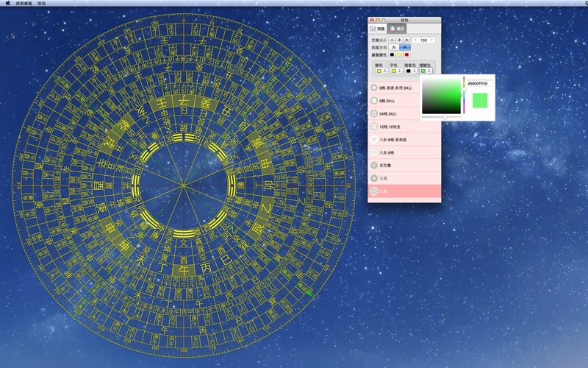Set compass size to 小
Screen dimensions: 588x368
click(x=392, y=40)
